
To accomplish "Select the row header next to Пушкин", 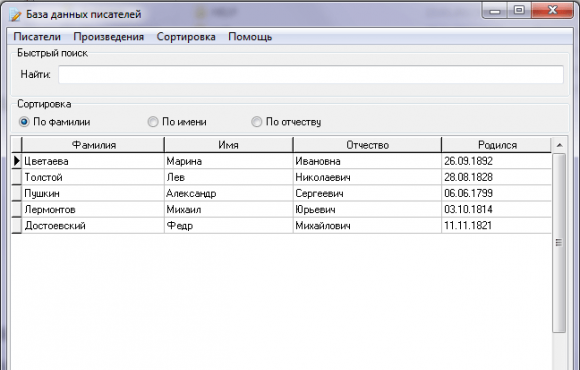I will point(17,193).
